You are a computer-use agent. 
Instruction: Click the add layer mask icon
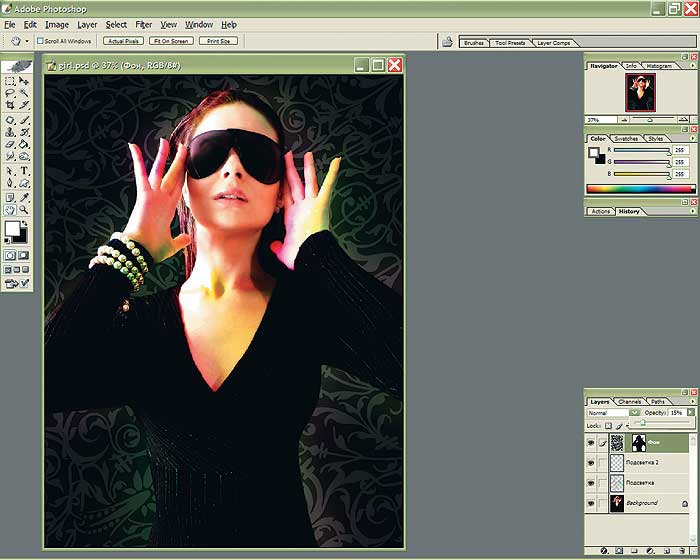point(619,551)
